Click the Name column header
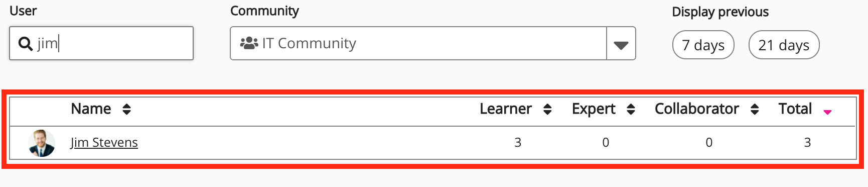Image resolution: width=868 pixels, height=187 pixels. (91, 109)
